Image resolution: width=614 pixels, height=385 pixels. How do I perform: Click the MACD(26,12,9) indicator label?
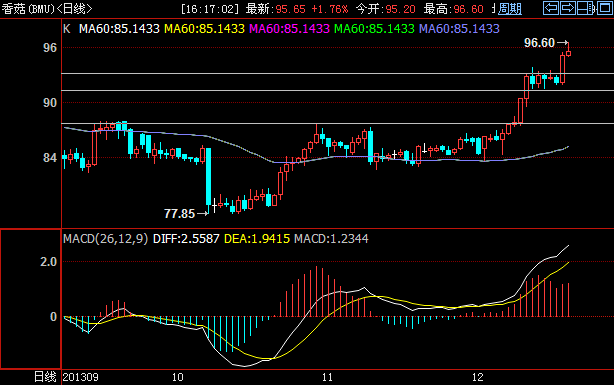coord(106,239)
